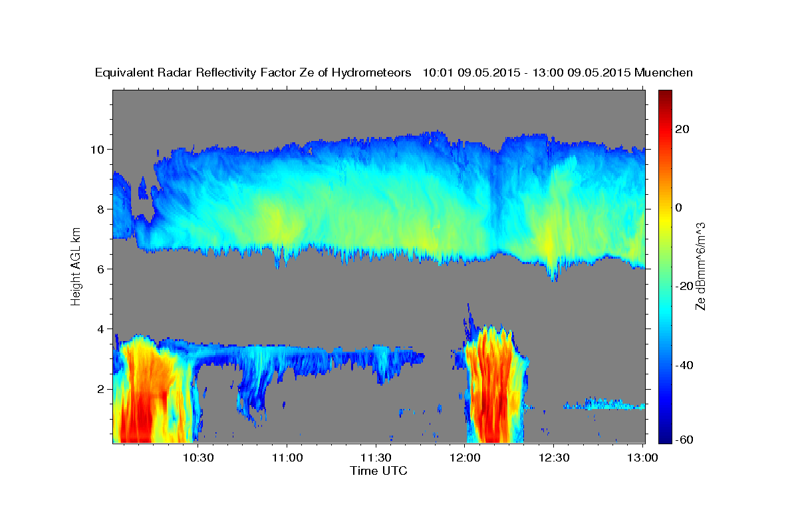The width and height of the screenshot is (798, 532).
Task: Click the 'Time UTC' axis label
Action: (x=378, y=471)
